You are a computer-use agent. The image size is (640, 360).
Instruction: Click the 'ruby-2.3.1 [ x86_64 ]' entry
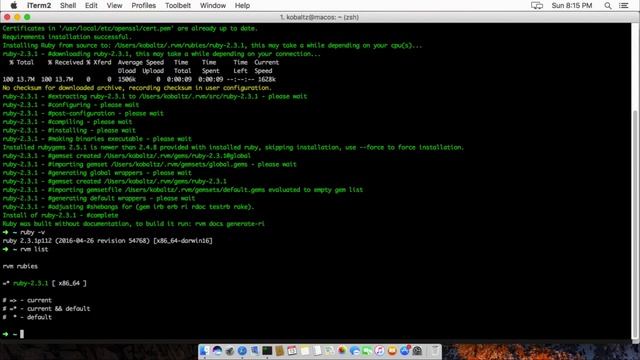(x=44, y=283)
